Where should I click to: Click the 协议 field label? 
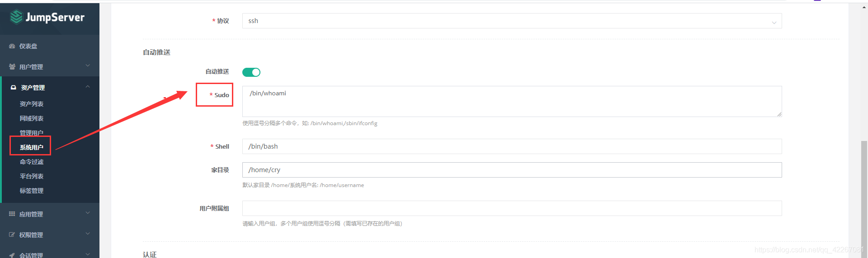223,21
